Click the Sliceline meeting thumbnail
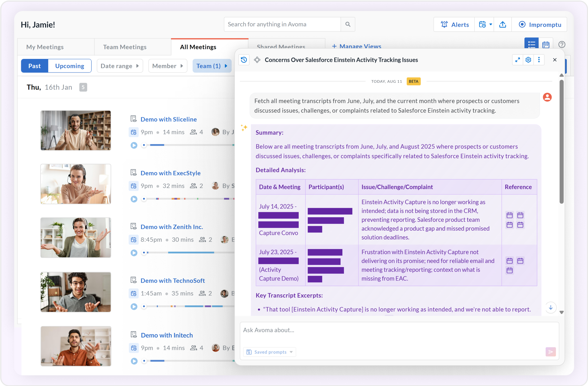 (x=76, y=130)
